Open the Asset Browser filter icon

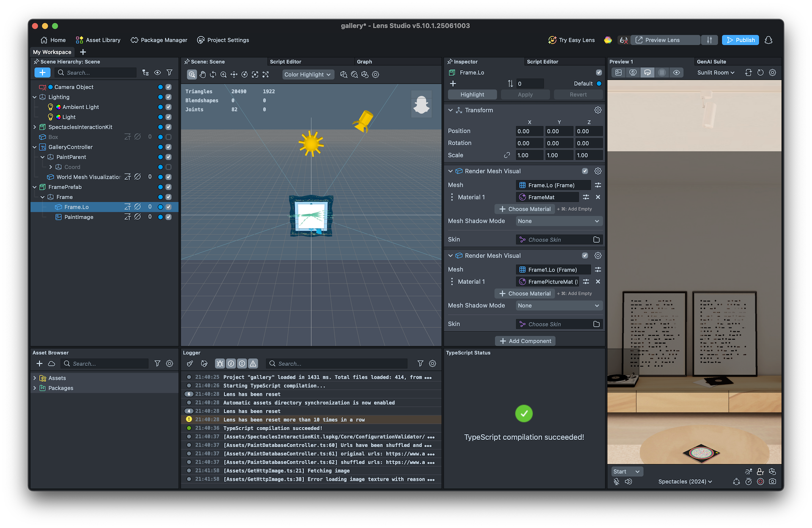click(x=157, y=363)
